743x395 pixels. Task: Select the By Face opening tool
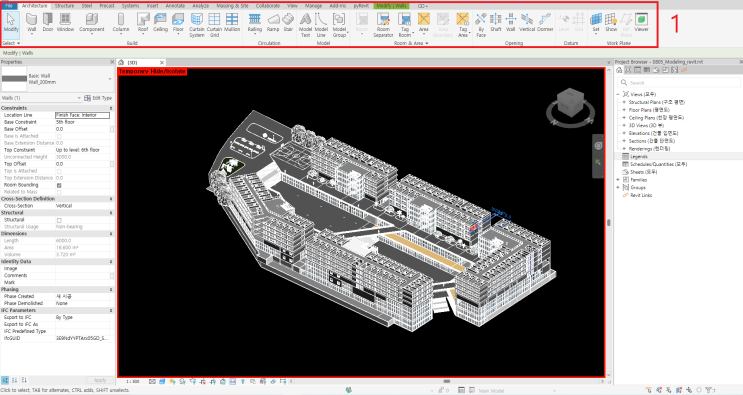tap(481, 25)
